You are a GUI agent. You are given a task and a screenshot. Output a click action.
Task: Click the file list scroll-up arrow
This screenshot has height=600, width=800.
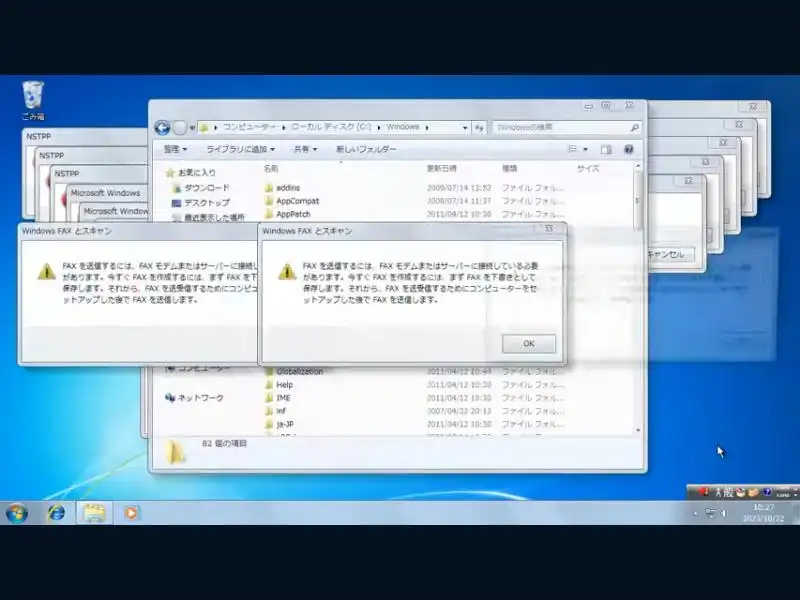pyautogui.click(x=638, y=166)
